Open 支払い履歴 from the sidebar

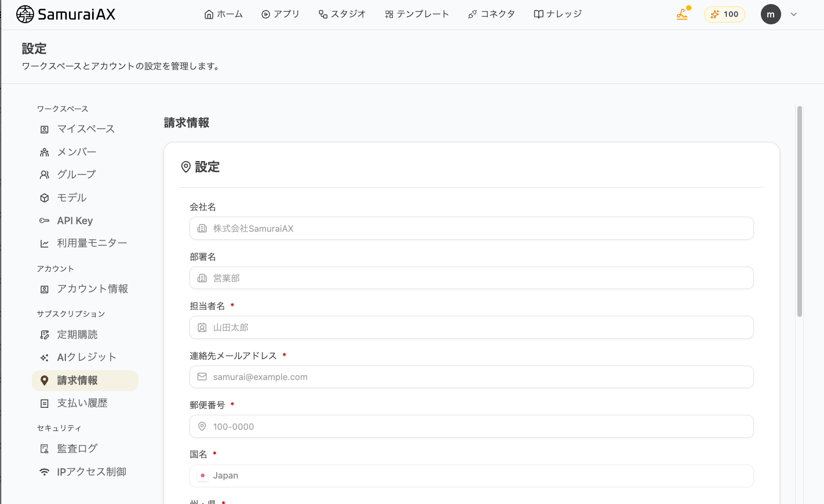pyautogui.click(x=85, y=403)
